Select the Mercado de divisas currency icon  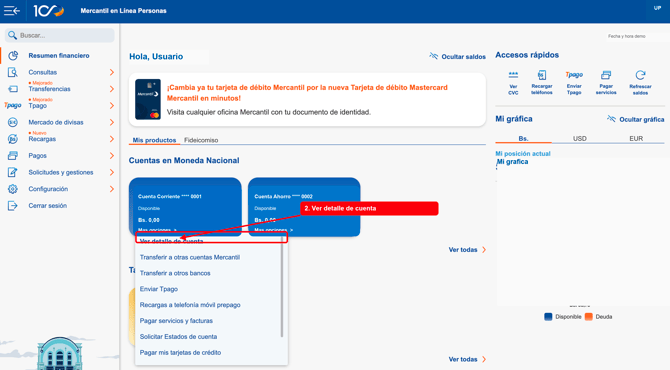(13, 122)
